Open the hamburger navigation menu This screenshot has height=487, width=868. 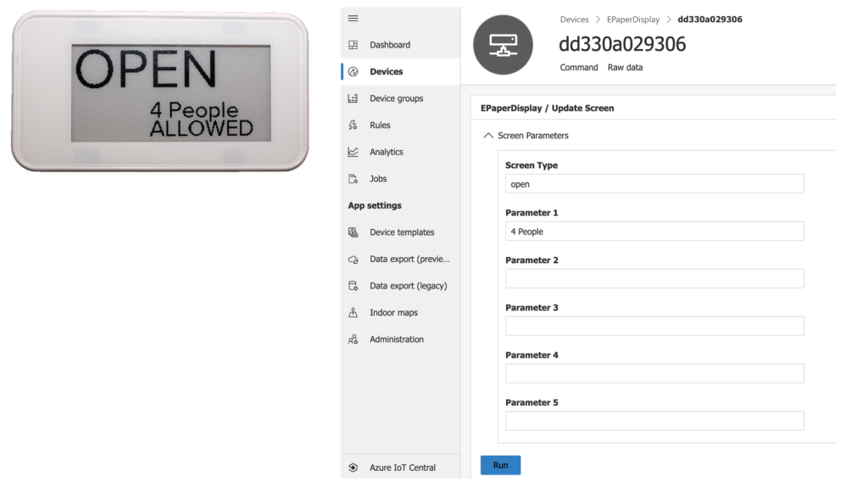coord(353,19)
